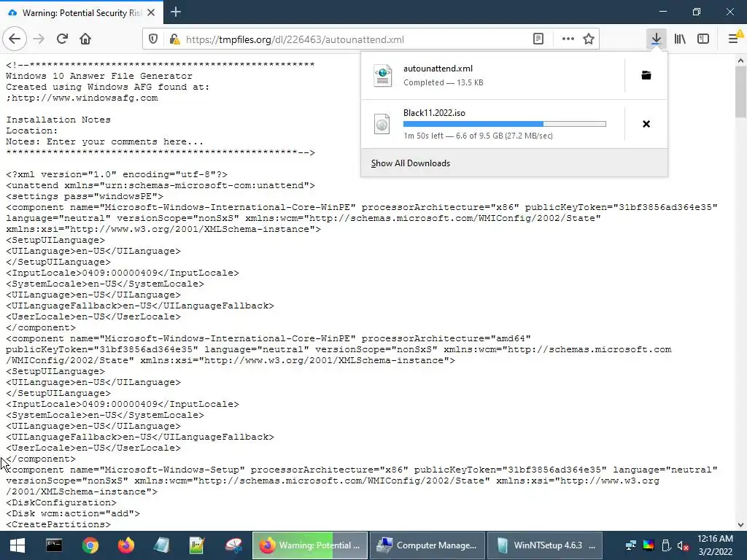
Task: Click the muted volume tray icon
Action: [683, 545]
